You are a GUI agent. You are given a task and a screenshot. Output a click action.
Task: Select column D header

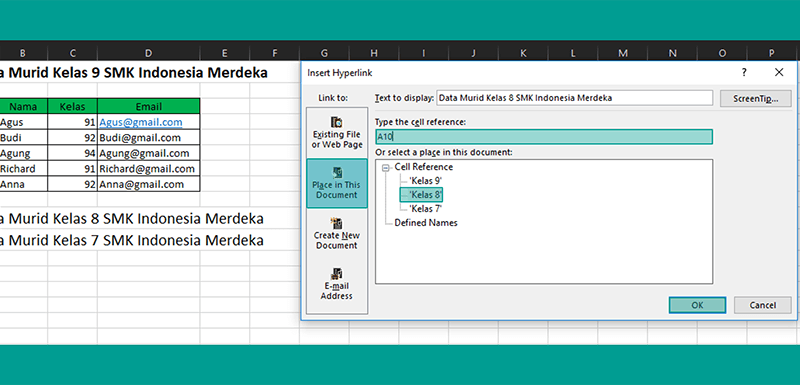[148, 53]
